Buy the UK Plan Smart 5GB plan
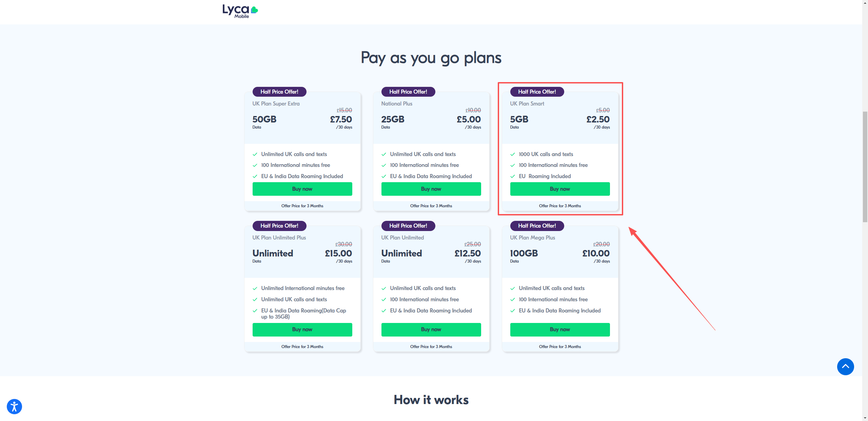868x421 pixels. [560, 189]
